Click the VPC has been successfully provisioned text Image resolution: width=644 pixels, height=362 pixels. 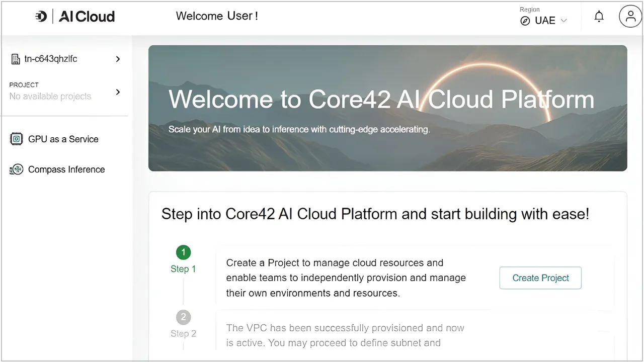click(x=345, y=335)
